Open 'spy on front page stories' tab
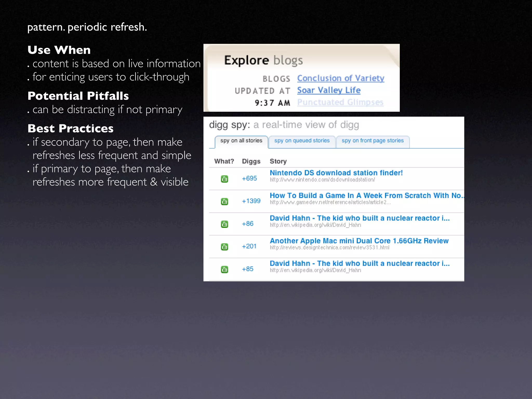 [373, 141]
